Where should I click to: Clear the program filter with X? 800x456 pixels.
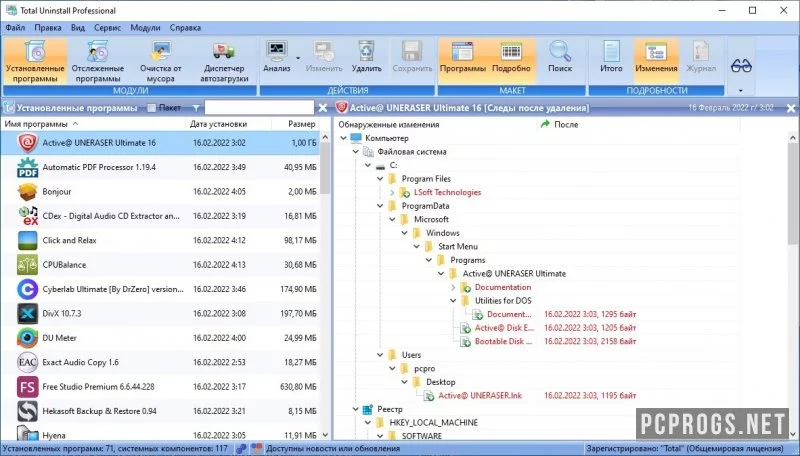pyautogui.click(x=322, y=108)
